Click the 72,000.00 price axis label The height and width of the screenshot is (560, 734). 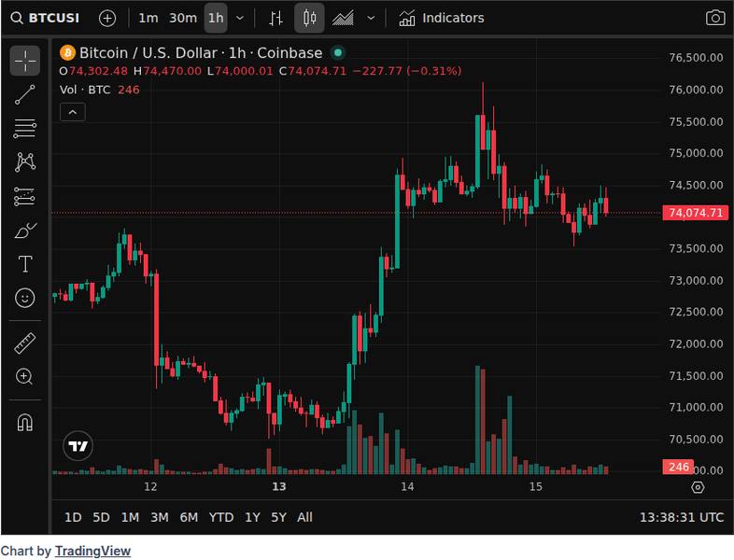[x=696, y=343]
